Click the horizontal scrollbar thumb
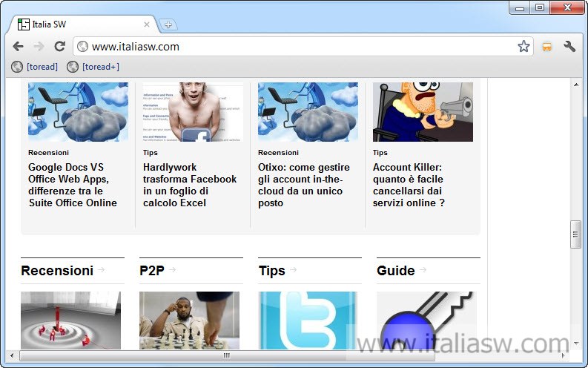588x368 pixels. tap(227, 355)
